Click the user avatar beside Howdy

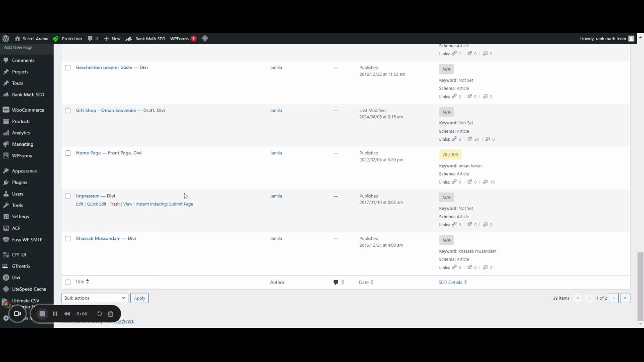(631, 39)
